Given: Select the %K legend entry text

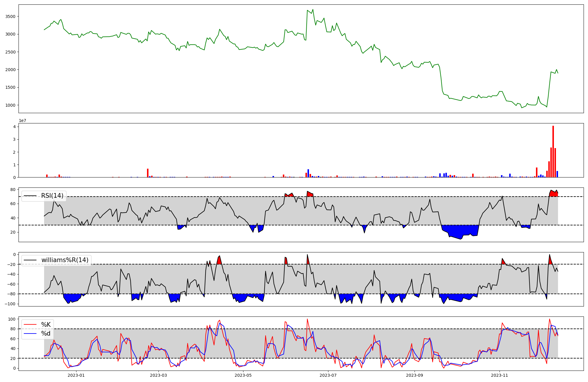Looking at the screenshot, I should coord(46,325).
